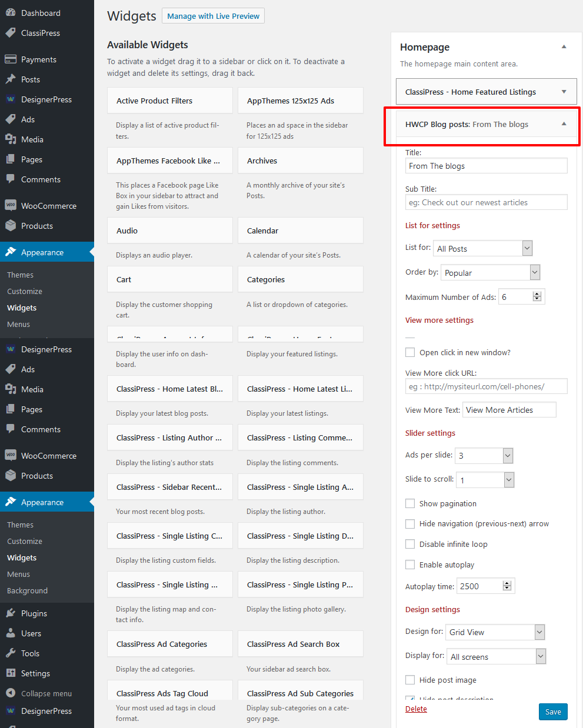Decrease Autoplay time with down arrow
The width and height of the screenshot is (583, 728).
(x=507, y=588)
